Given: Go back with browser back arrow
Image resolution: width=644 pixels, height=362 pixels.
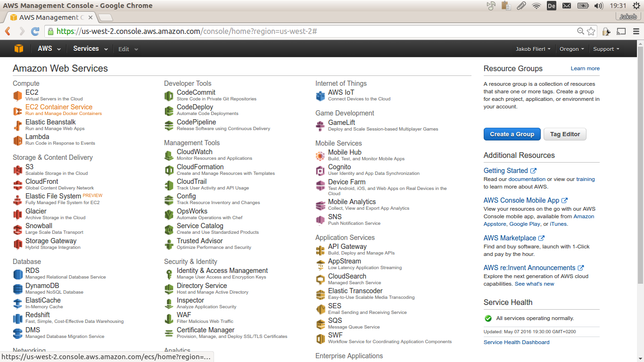Looking at the screenshot, I should pos(8,32).
